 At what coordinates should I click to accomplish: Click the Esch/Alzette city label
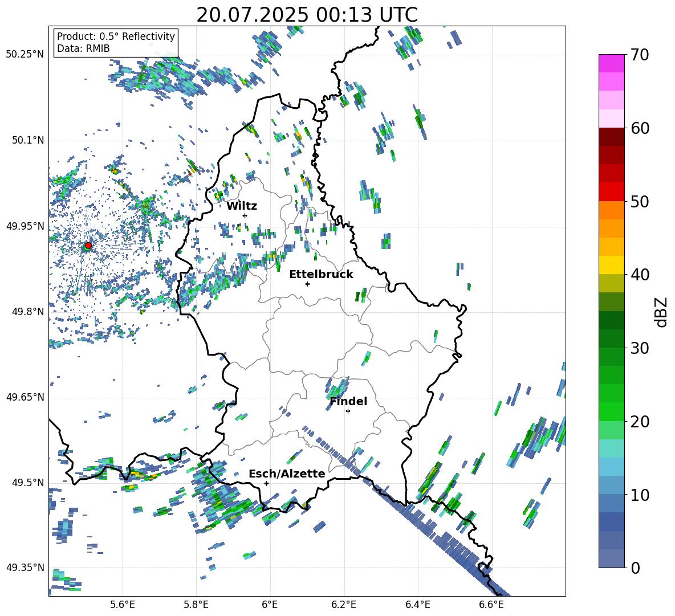pos(287,474)
